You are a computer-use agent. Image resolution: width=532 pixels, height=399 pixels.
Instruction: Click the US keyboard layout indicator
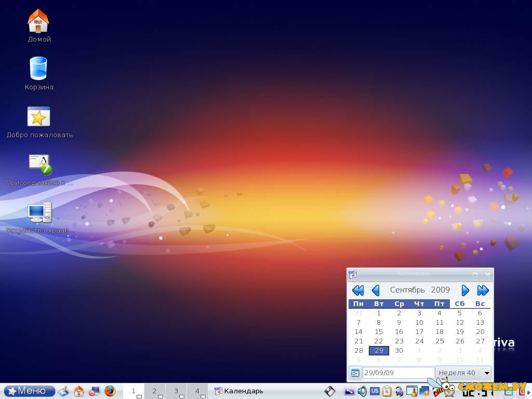click(x=375, y=391)
